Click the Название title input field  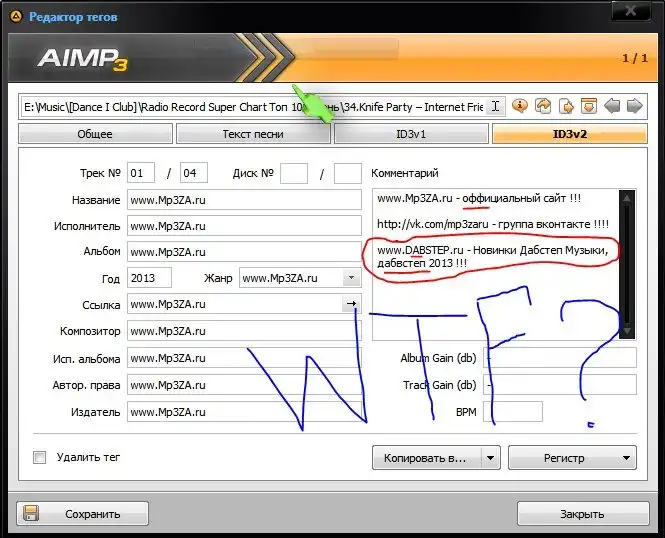point(244,200)
